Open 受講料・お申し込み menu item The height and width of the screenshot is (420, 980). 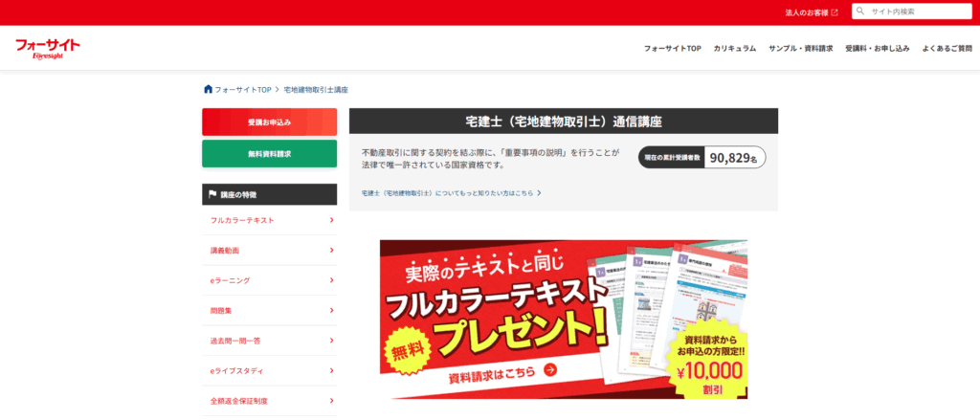(x=878, y=48)
